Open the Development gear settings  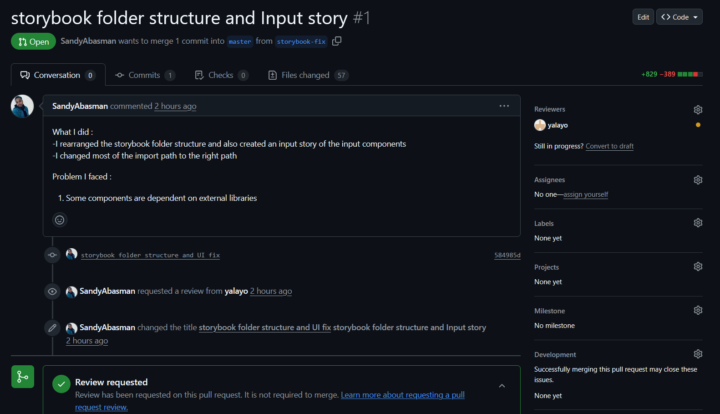(x=698, y=354)
